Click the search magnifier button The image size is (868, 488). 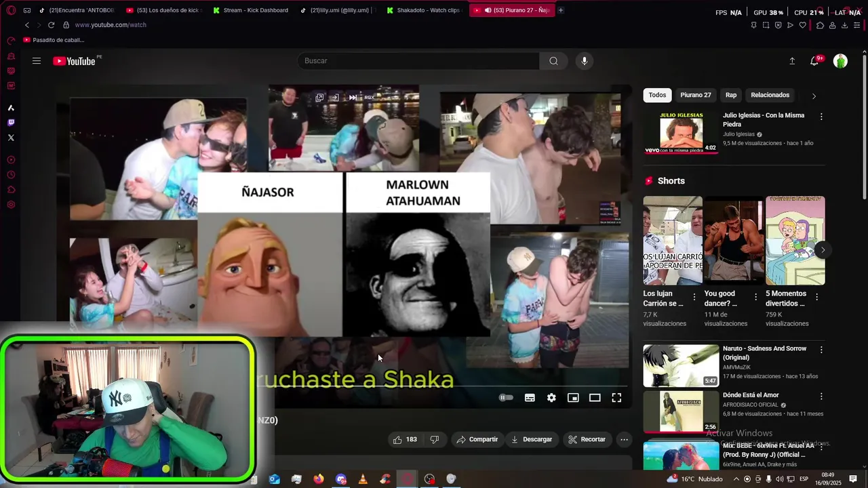click(554, 61)
